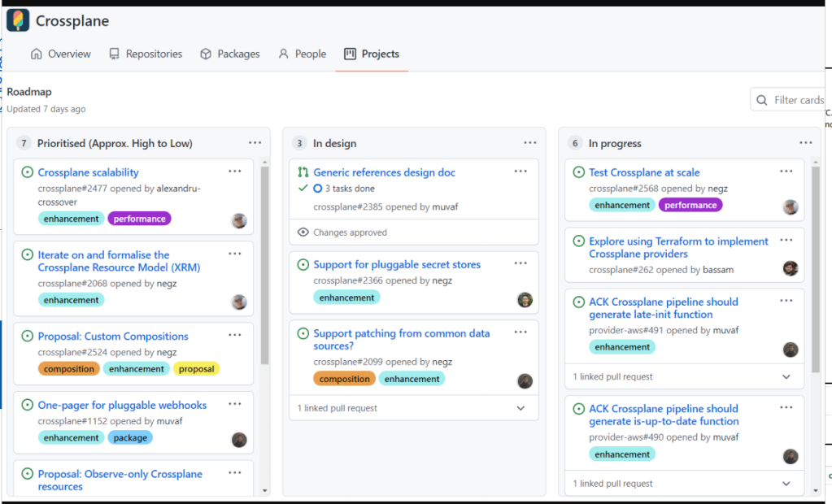Click the 3 tasks done progress circle
The width and height of the screenshot is (832, 504).
click(x=318, y=189)
